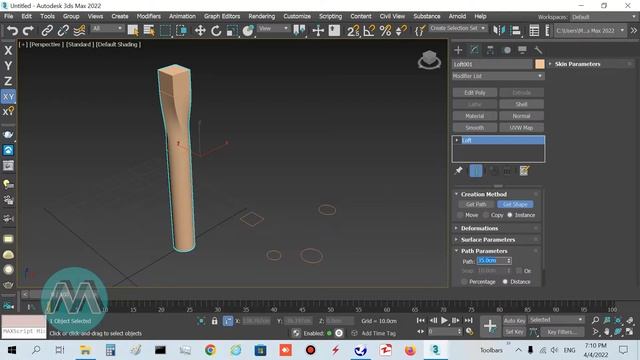Click the UVW Map modifier button
Screen dimensions: 640x360
521,128
